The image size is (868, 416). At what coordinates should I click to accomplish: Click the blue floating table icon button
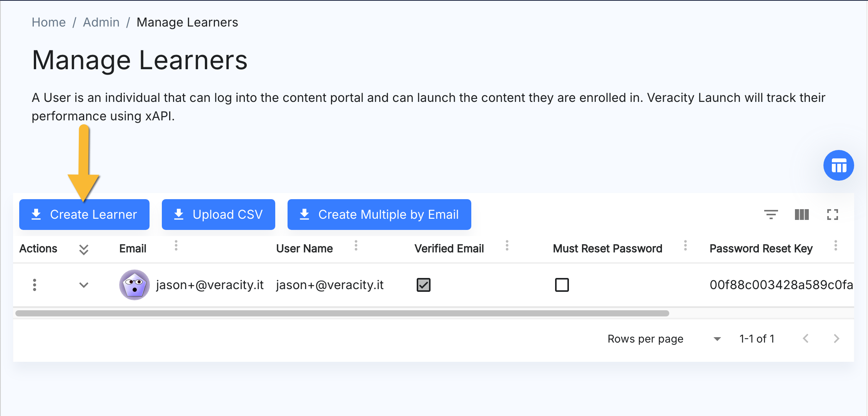click(838, 166)
